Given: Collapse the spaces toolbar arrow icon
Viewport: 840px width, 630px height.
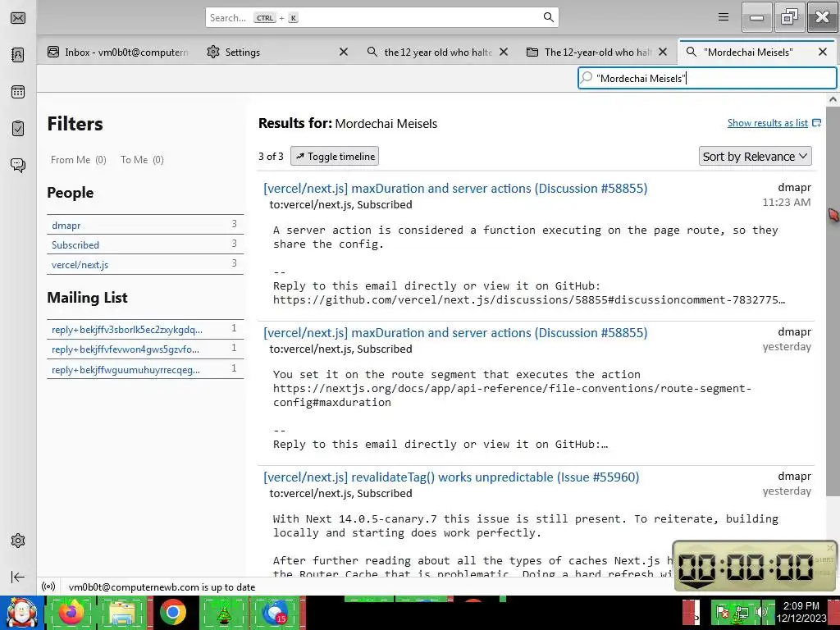Looking at the screenshot, I should click(18, 577).
